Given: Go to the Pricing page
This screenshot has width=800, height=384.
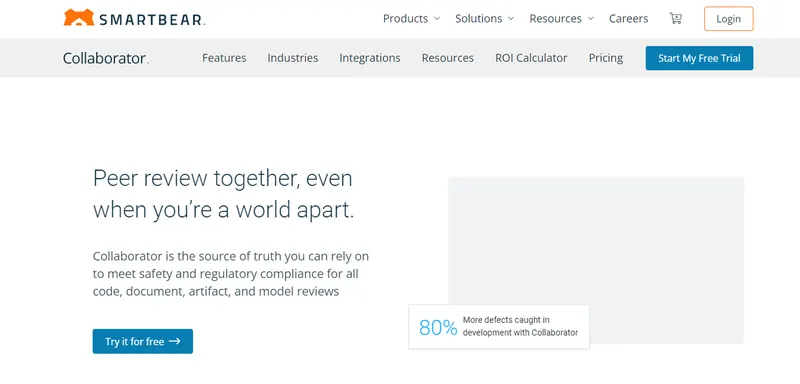Looking at the screenshot, I should (606, 58).
